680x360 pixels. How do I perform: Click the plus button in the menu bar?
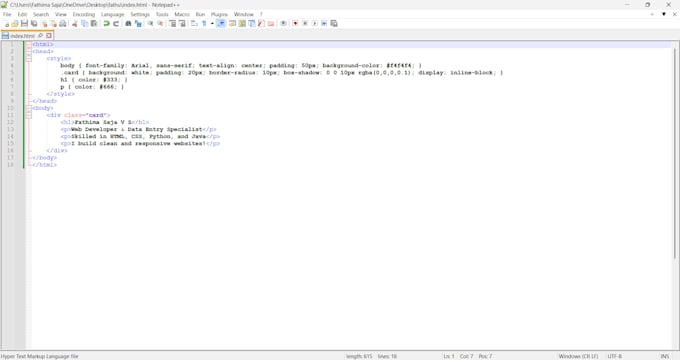[652, 14]
